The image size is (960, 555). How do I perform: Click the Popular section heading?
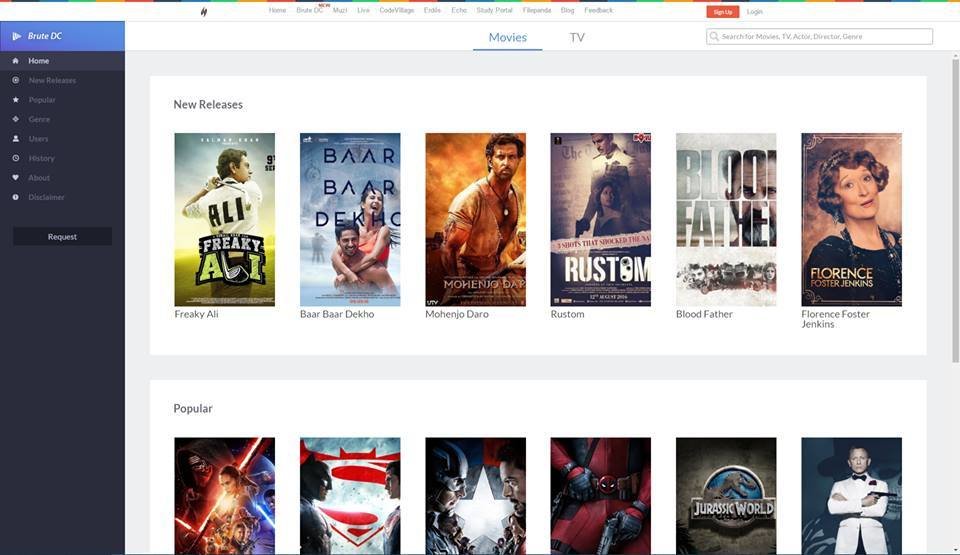pos(193,409)
